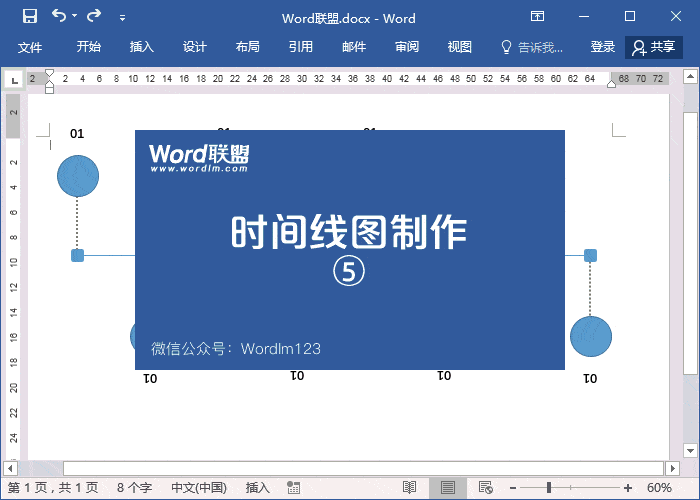
Task: Switch to the 开始 tab
Action: point(88,47)
